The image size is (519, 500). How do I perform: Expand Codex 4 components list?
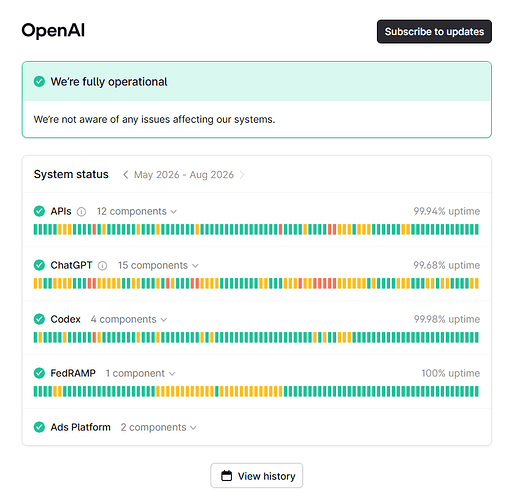coord(129,319)
